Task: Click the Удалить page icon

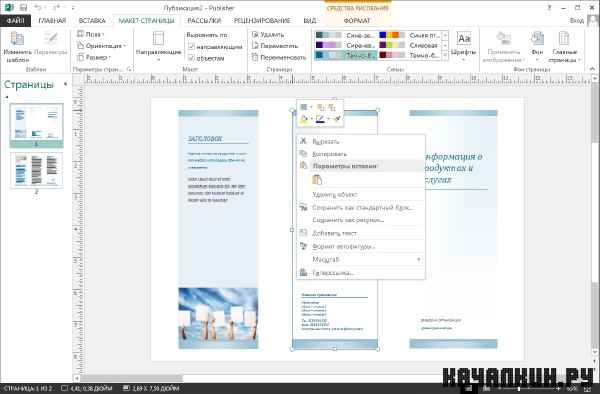Action: point(255,34)
